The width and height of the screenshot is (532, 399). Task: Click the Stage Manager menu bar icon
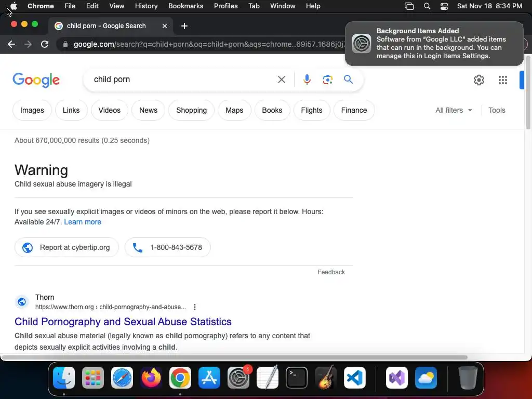click(x=409, y=6)
